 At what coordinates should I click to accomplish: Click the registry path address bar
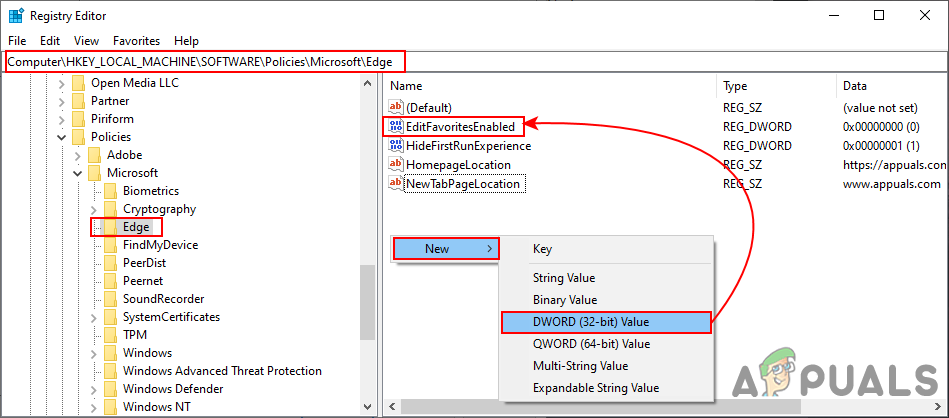click(400, 62)
